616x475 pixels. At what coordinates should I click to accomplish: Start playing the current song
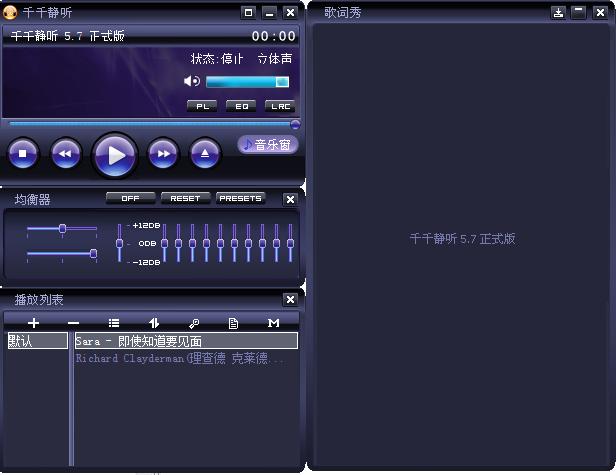click(x=115, y=155)
